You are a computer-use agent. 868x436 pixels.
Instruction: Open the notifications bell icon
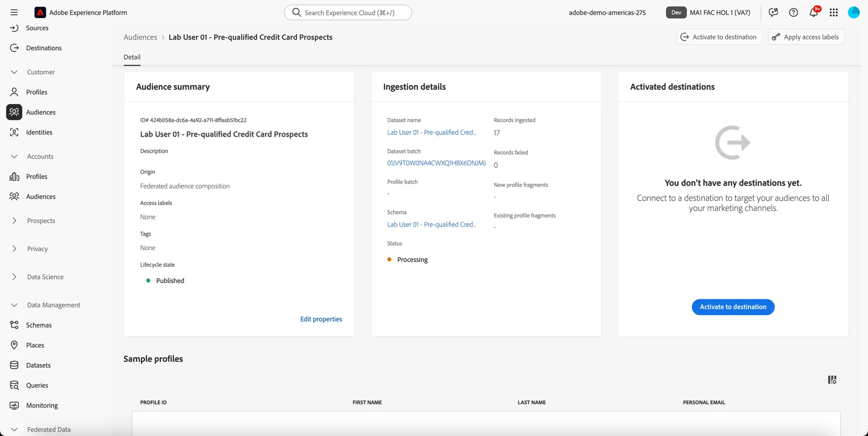814,13
